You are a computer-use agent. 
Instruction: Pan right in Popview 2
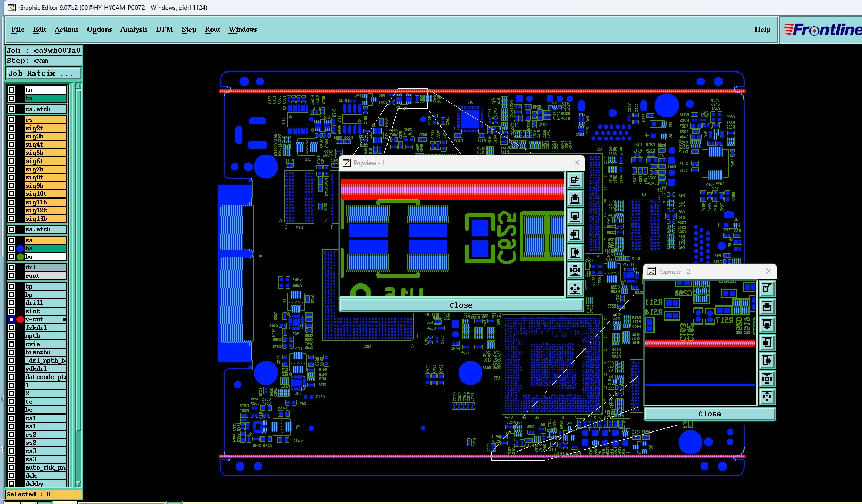click(x=767, y=361)
